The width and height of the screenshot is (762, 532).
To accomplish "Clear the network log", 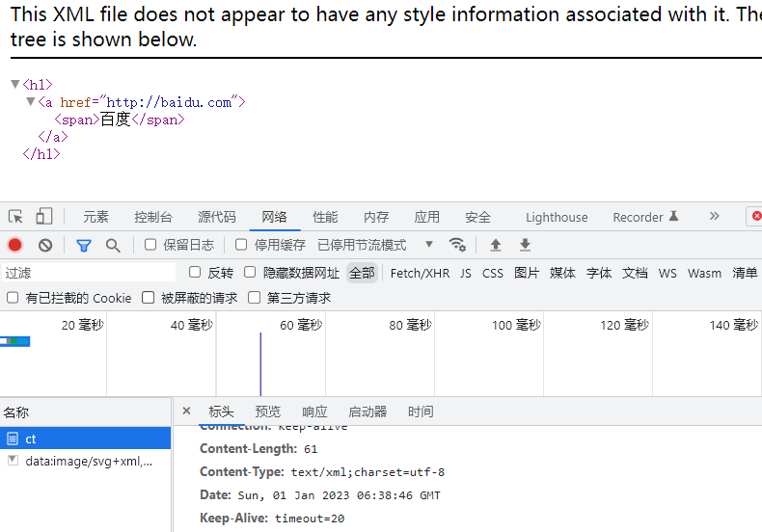I will coord(45,245).
